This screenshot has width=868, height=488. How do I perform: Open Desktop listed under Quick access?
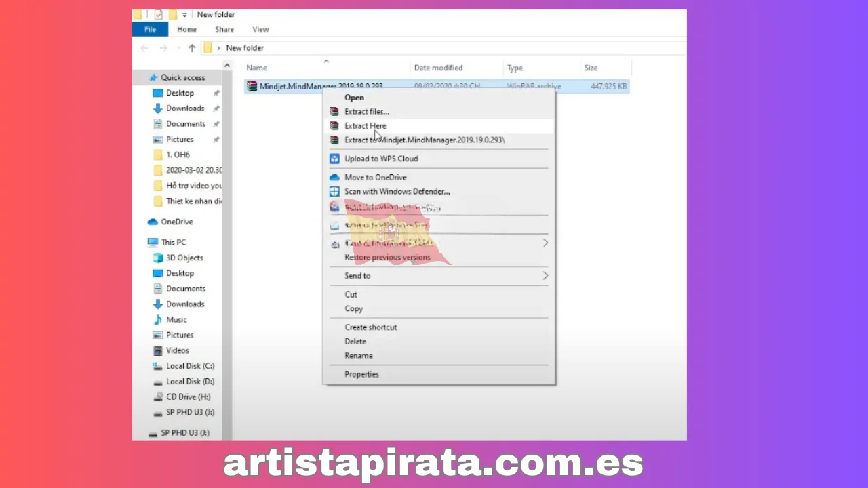tap(180, 94)
